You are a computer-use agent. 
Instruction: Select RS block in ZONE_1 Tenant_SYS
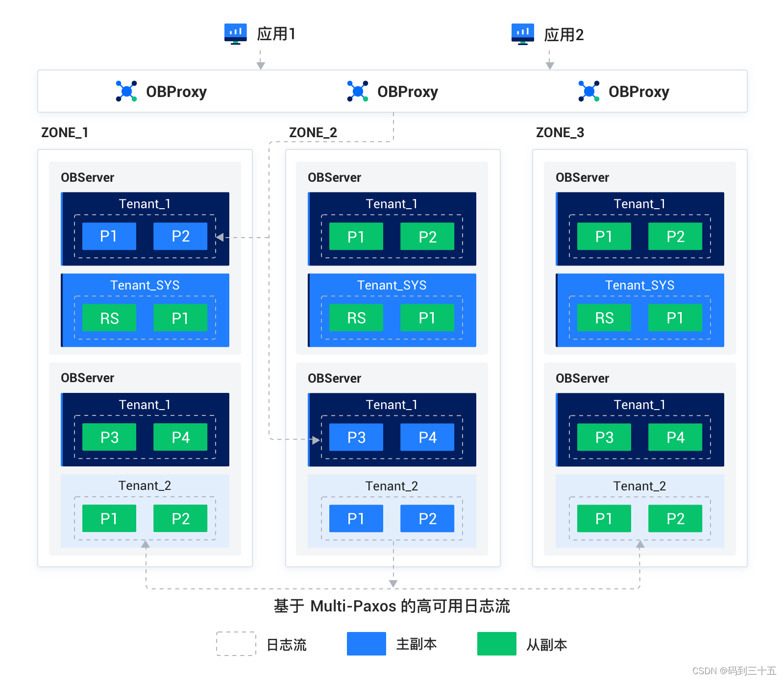tap(109, 317)
